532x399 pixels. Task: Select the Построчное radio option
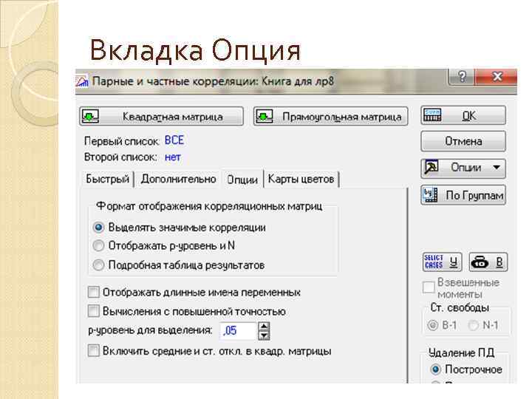[x=436, y=369]
